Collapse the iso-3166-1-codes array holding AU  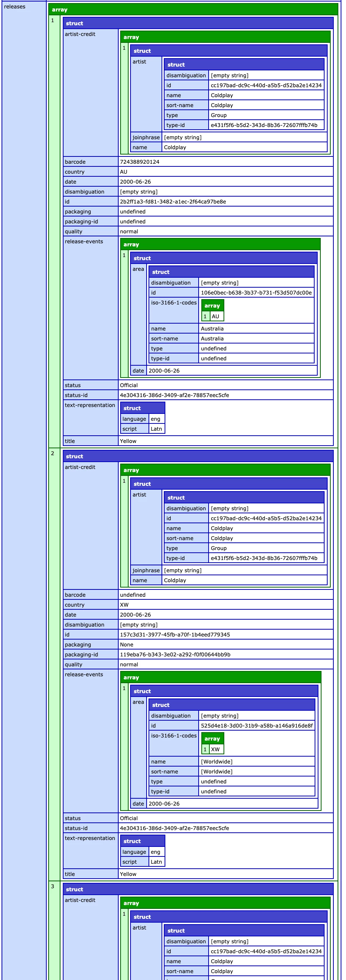(212, 306)
